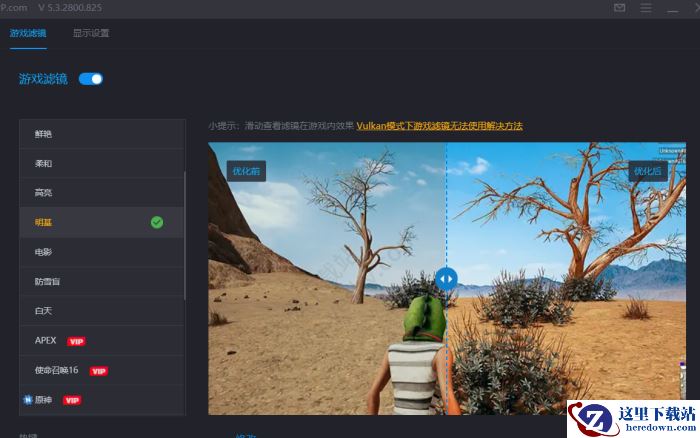
Task: Select the 鲜艳 filter
Action: coord(102,134)
